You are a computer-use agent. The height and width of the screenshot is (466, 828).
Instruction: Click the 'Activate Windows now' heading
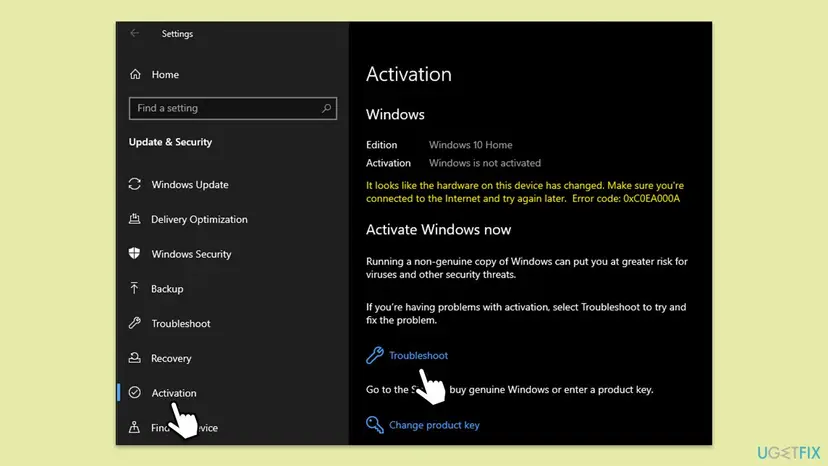click(438, 230)
